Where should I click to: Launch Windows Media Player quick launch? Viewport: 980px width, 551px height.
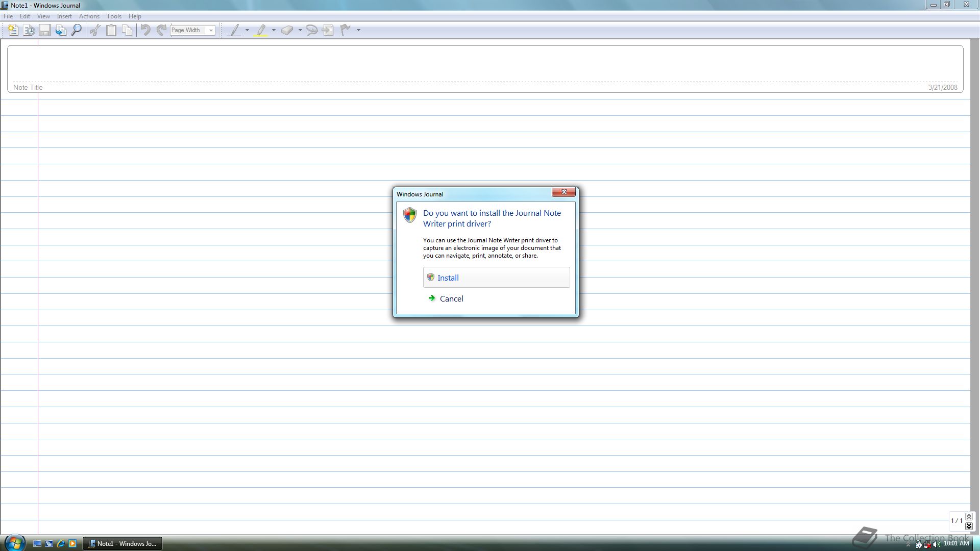[72, 544]
